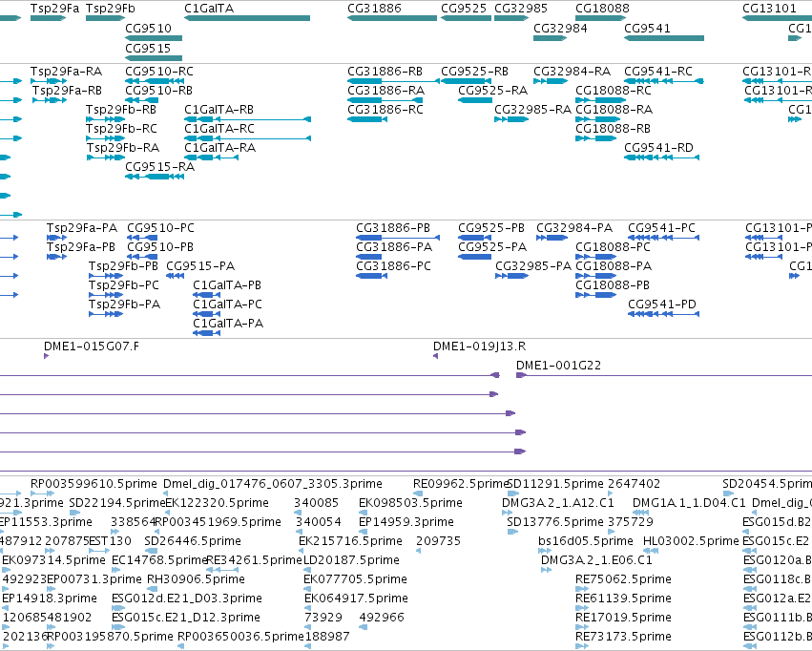812x651 pixels.
Task: Open EST label EK215716.5prime
Action: pyautogui.click(x=350, y=541)
